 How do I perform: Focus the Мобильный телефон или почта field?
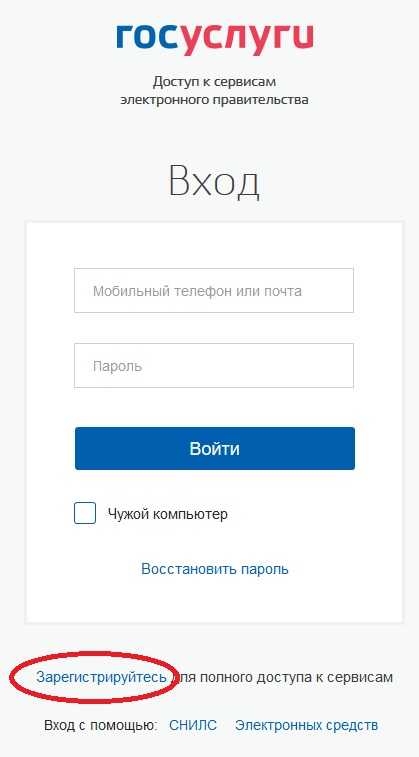(x=214, y=291)
